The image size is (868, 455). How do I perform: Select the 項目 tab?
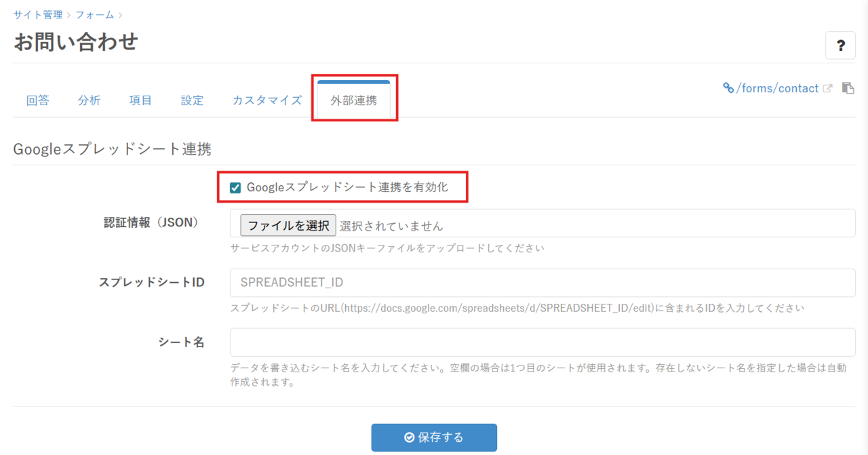tap(140, 100)
